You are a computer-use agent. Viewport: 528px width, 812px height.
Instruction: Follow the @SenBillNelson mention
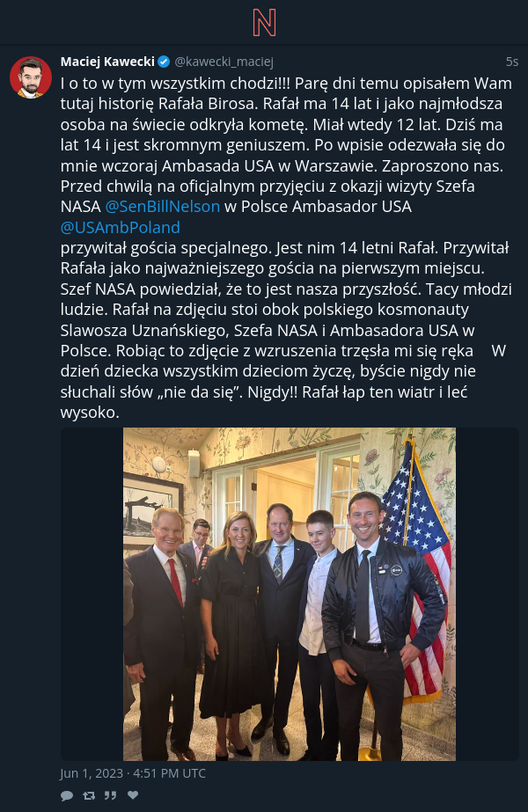tap(163, 207)
